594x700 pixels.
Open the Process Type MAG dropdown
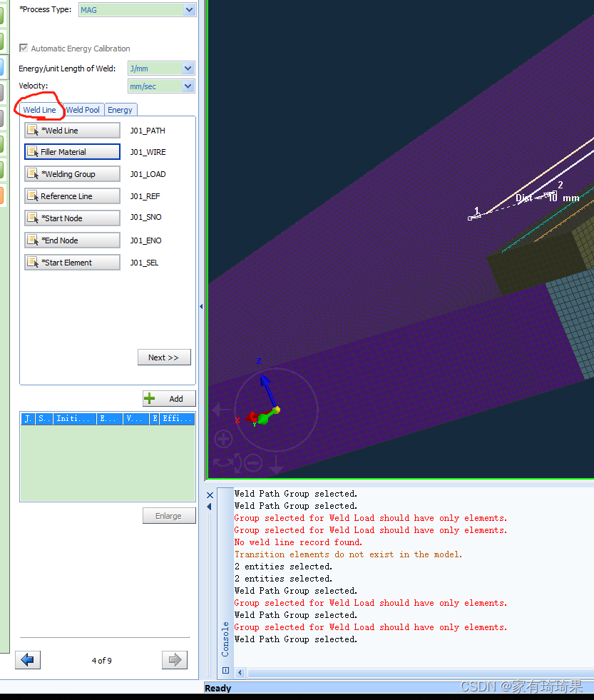188,10
